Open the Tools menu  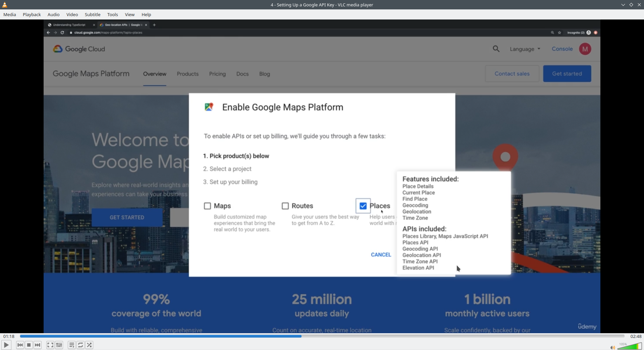click(113, 14)
